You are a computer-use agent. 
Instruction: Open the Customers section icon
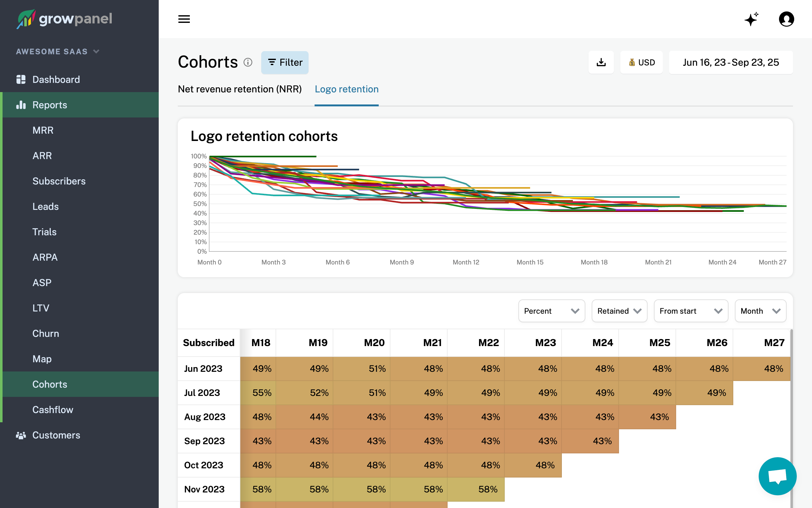point(21,435)
